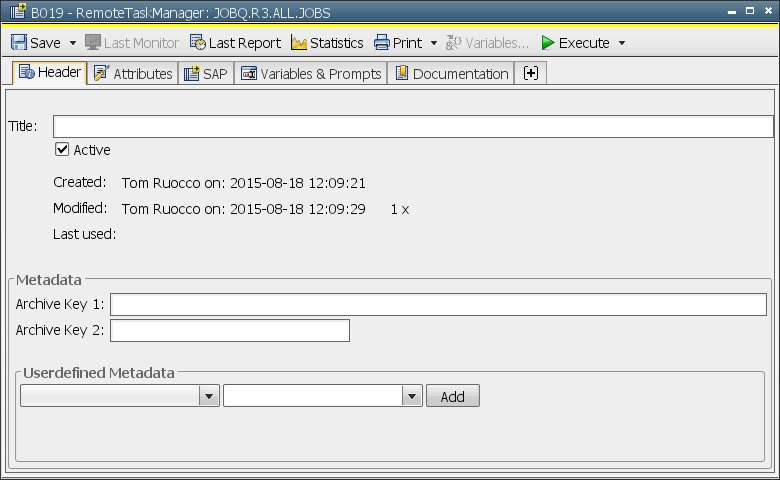Screen dimensions: 780x480
Task: Toggle the Active checkbox
Action: [62, 150]
